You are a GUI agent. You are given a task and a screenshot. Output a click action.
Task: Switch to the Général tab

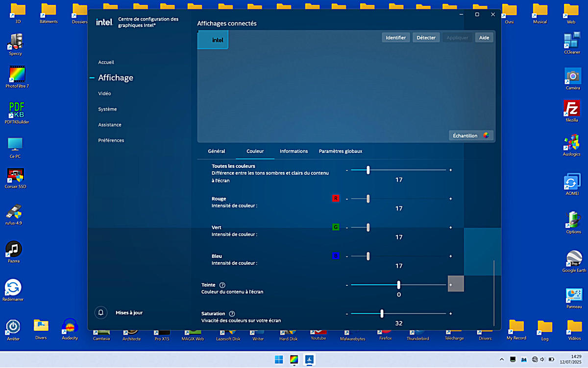(217, 151)
